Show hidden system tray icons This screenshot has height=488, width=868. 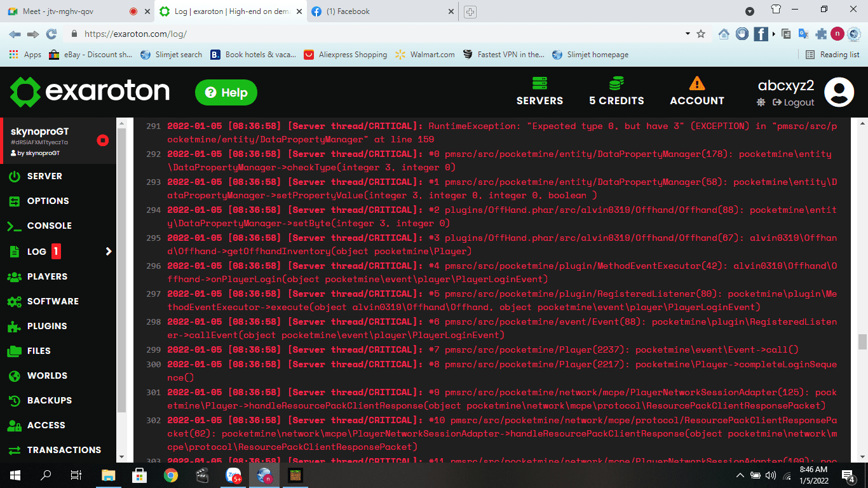[740, 475]
